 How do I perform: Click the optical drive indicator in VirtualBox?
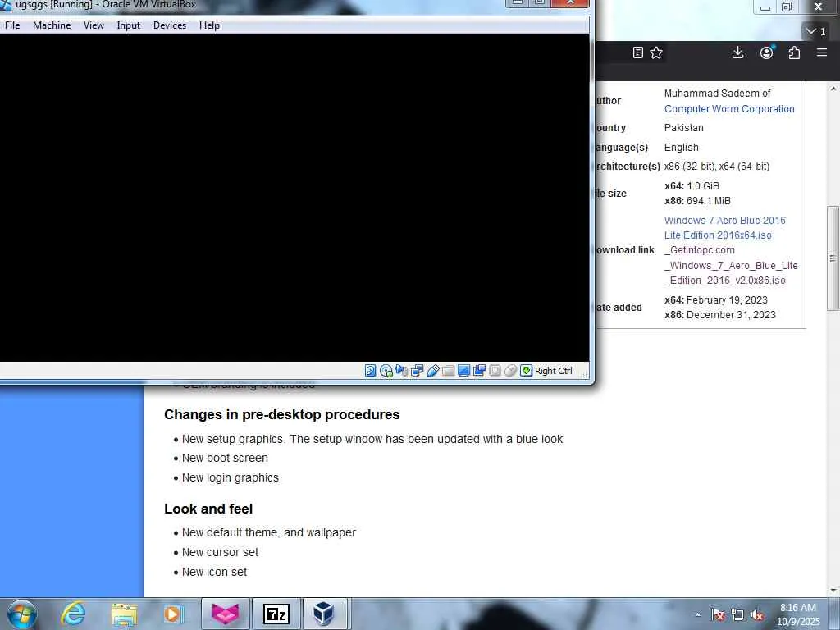[x=386, y=371]
